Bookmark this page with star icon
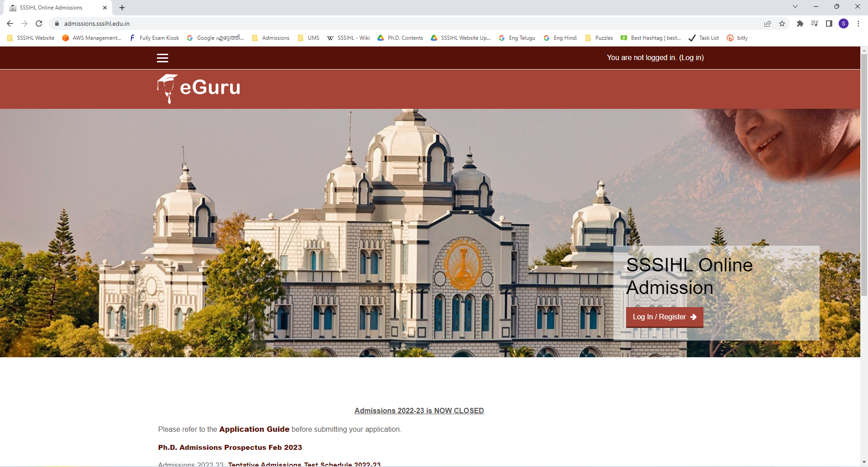Image resolution: width=868 pixels, height=467 pixels. coord(782,23)
